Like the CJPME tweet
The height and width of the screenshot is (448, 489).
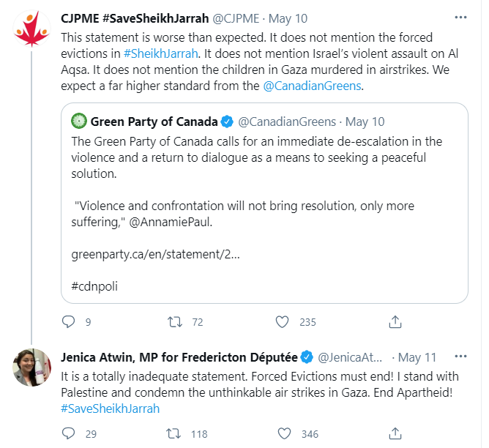point(283,322)
